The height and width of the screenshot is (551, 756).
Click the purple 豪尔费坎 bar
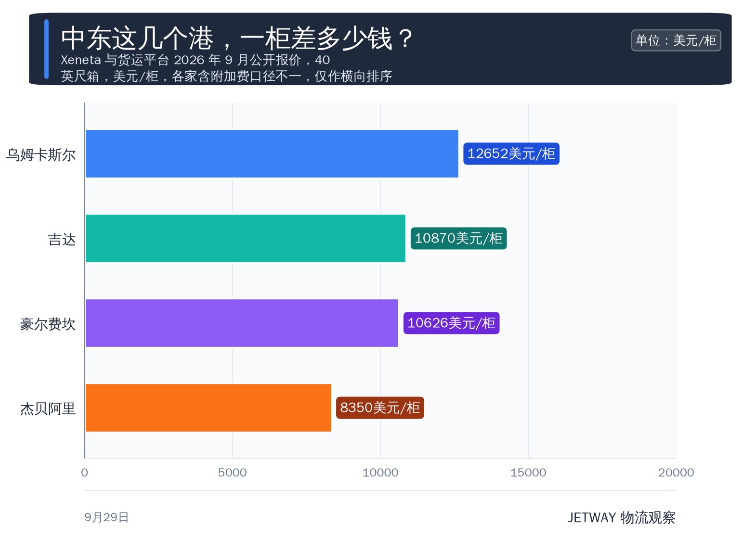pos(242,323)
